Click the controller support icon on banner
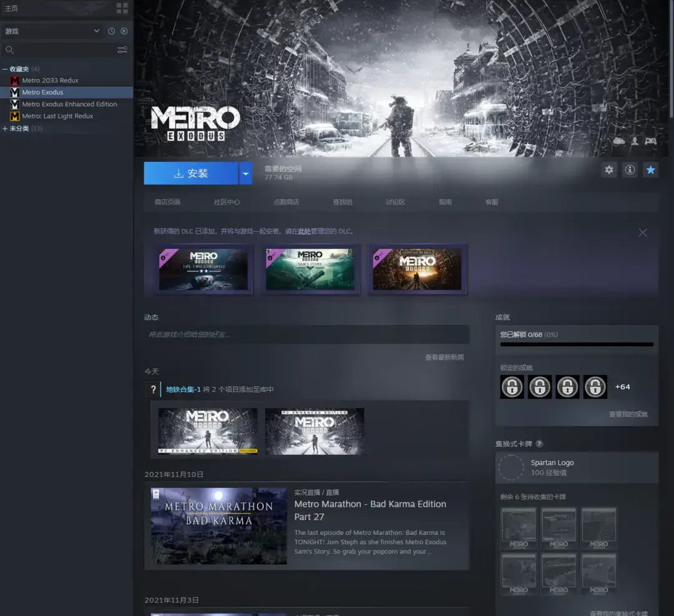674x616 pixels. tap(650, 141)
